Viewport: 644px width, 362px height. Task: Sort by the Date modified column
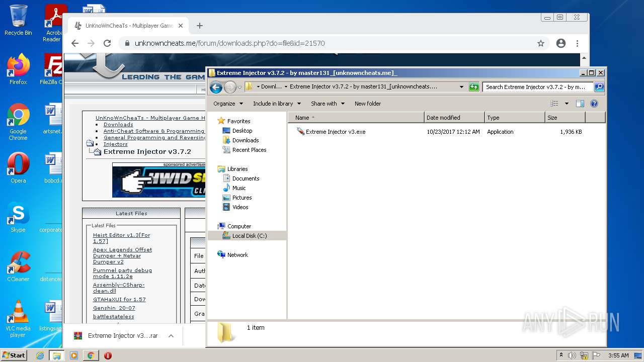(x=454, y=118)
